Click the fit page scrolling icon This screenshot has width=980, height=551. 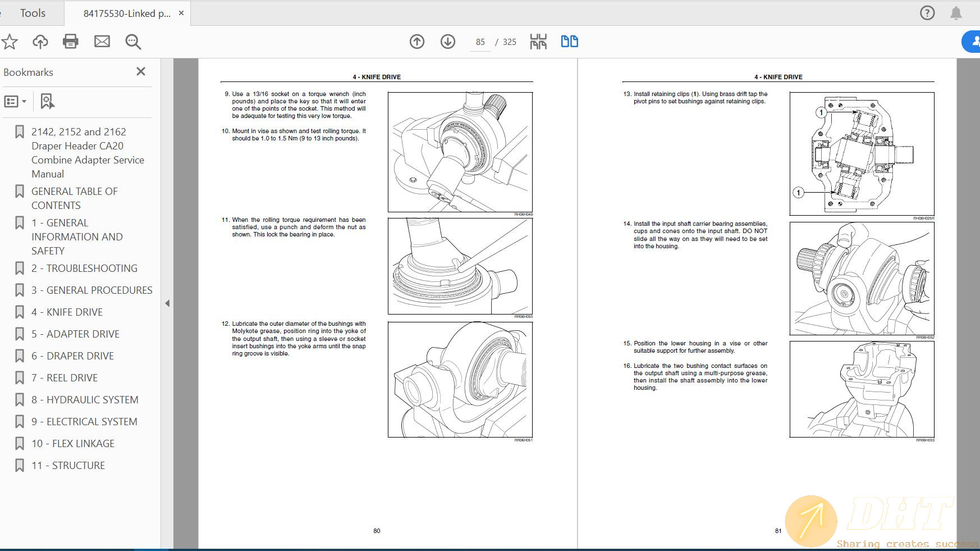(538, 42)
